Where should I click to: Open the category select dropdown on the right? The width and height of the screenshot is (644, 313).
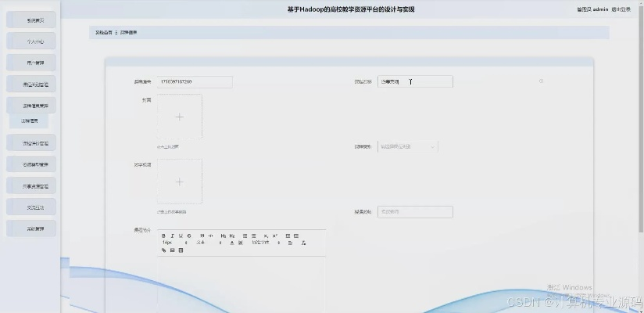408,146
